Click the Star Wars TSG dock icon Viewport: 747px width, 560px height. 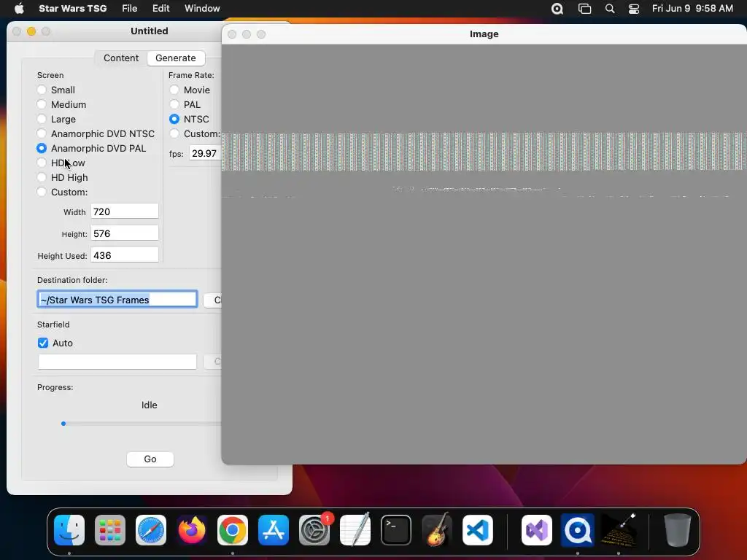point(619,530)
